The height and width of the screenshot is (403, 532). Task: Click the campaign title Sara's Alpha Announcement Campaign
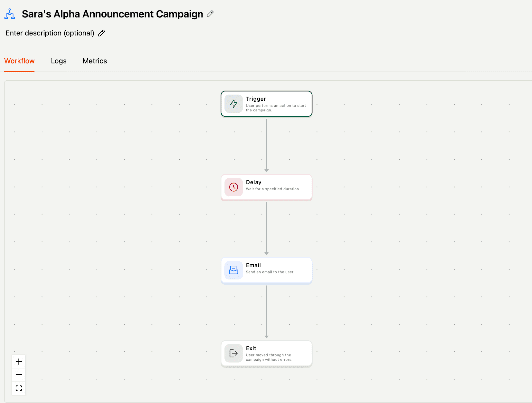tap(112, 14)
